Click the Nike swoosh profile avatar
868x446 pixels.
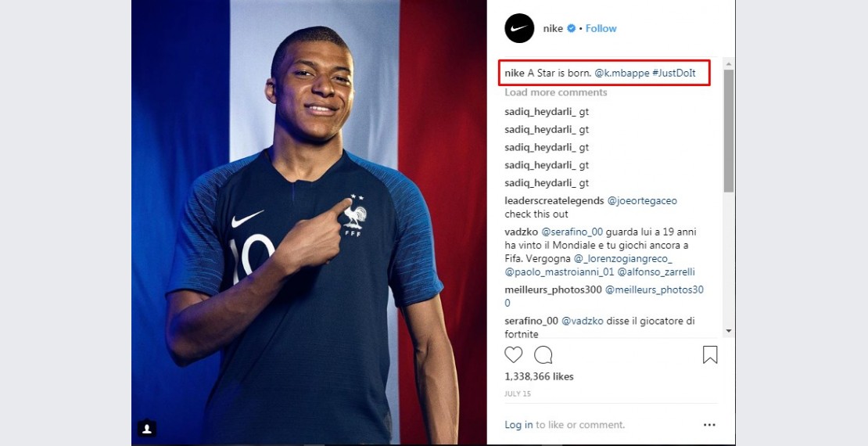tap(519, 28)
